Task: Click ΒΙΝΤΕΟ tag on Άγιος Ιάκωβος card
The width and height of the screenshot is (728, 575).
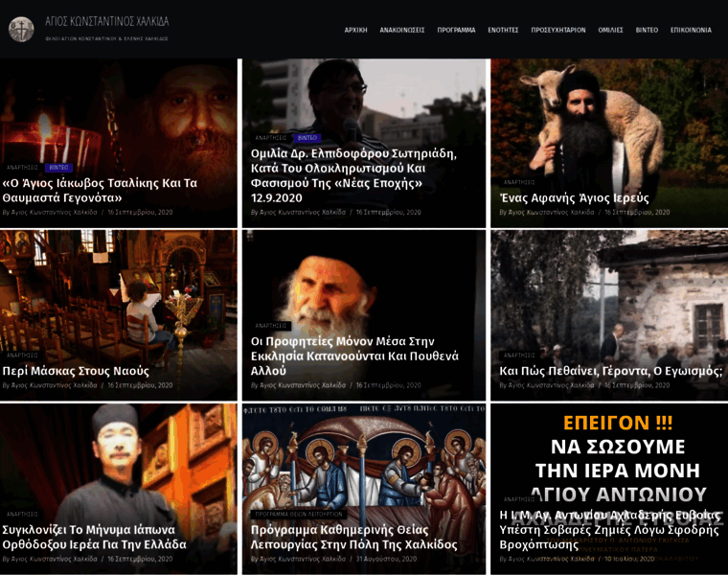Action: [59, 167]
